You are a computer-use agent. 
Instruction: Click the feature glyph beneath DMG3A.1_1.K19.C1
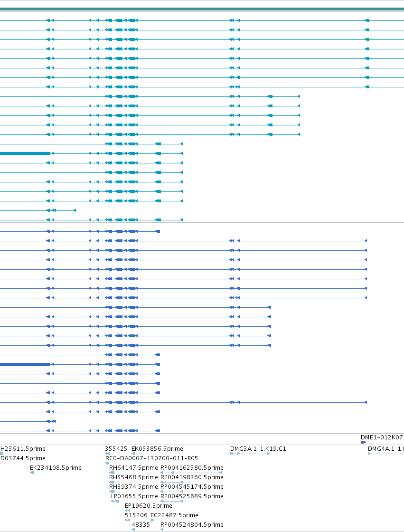click(250, 454)
